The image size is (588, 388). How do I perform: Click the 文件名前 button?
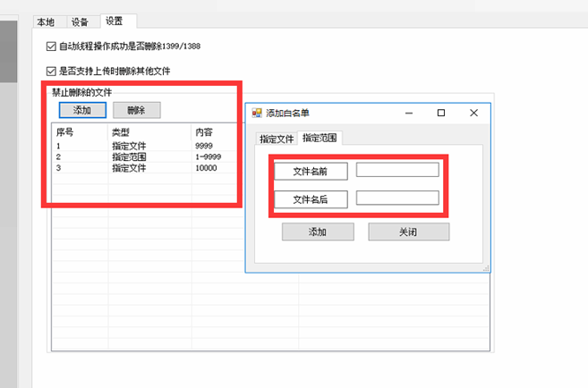coord(311,171)
